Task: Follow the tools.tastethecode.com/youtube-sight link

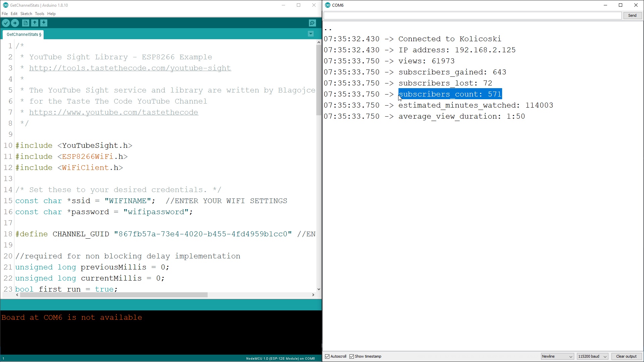Action: (130, 68)
